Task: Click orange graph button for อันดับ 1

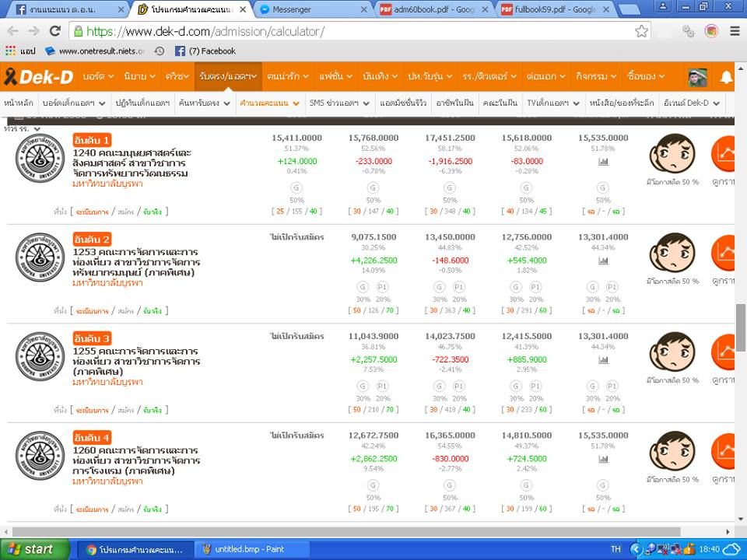Action: pos(725,154)
